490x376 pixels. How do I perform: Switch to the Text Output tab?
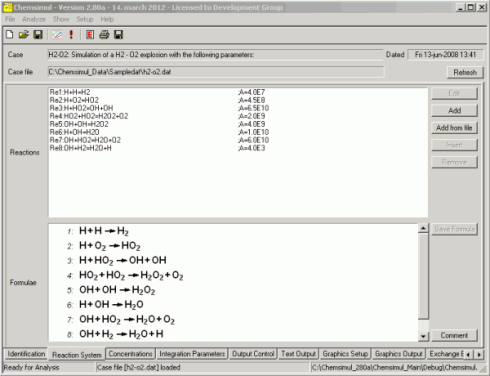click(298, 354)
